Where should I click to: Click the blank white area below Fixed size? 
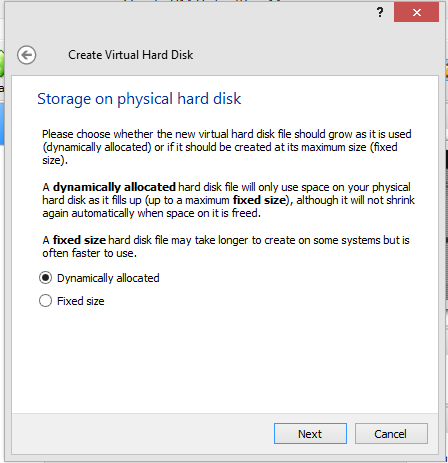[225, 360]
